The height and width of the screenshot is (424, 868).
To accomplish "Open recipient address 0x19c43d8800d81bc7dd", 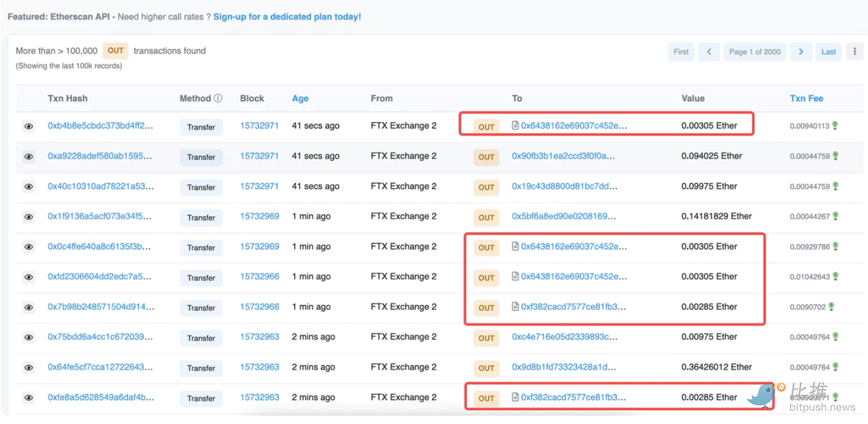I will pos(565,186).
